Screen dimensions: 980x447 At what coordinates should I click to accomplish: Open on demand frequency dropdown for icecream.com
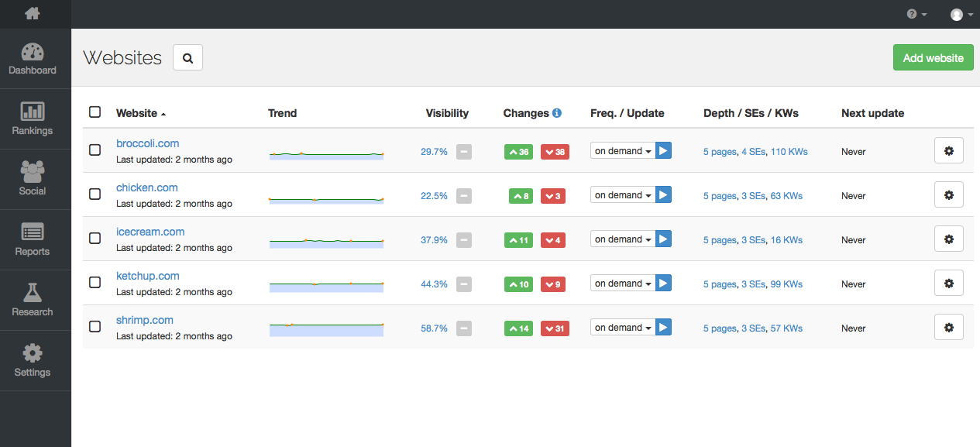(x=623, y=239)
